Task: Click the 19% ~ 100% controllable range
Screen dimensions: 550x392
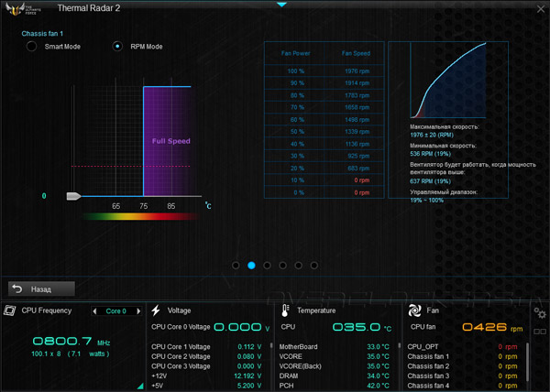Action: (426, 201)
